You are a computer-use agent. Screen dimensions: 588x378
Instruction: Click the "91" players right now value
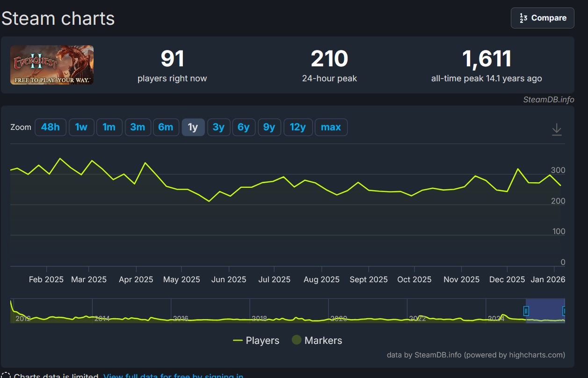[x=173, y=59]
